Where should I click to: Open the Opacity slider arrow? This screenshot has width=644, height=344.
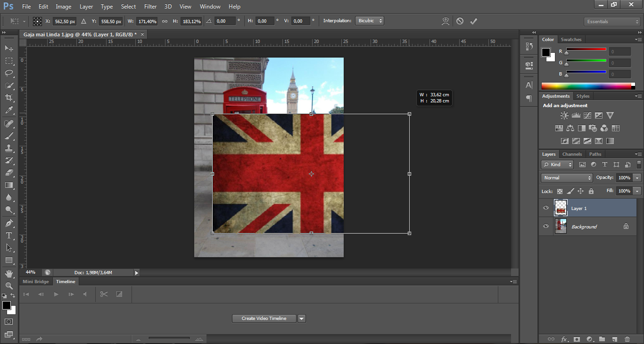(x=637, y=178)
